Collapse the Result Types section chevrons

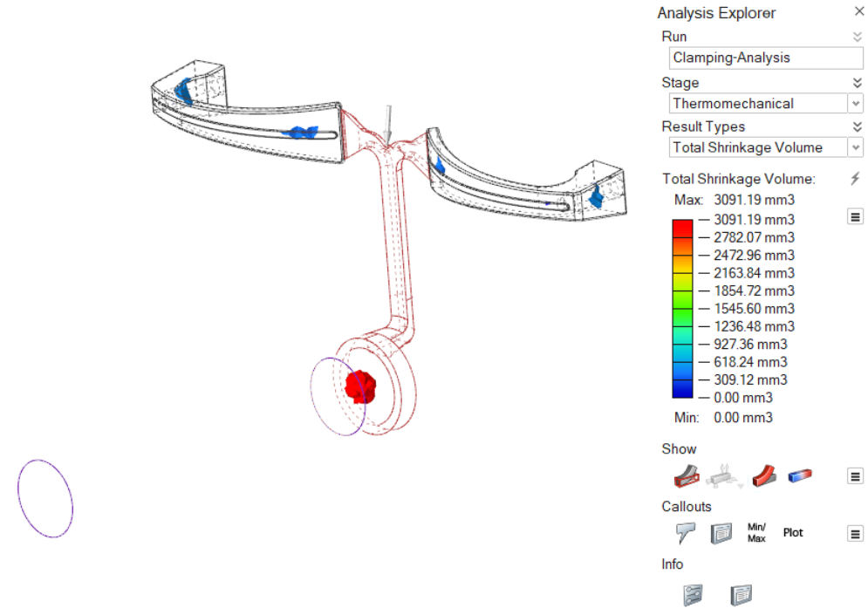[x=857, y=126]
